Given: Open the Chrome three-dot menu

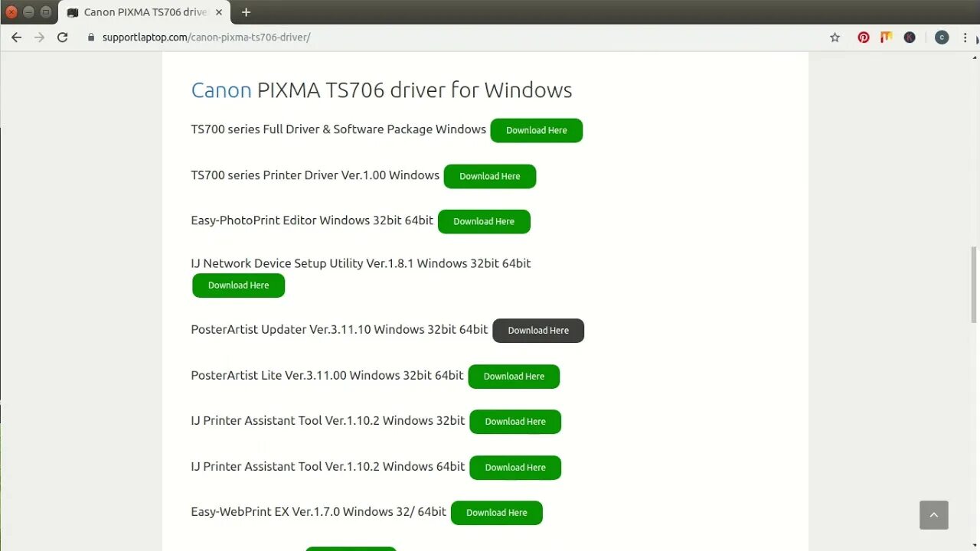Looking at the screenshot, I should 965,37.
